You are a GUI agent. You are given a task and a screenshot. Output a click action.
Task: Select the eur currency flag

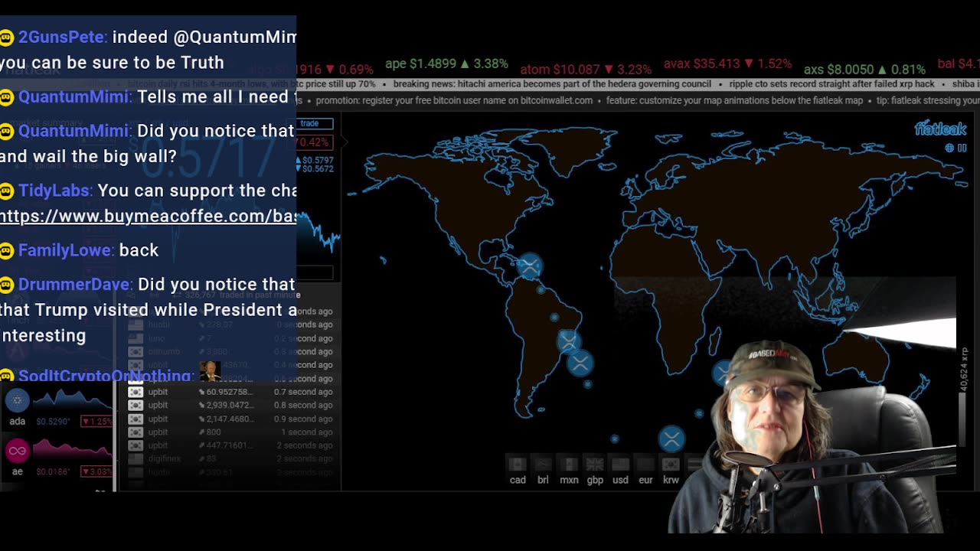click(x=645, y=465)
